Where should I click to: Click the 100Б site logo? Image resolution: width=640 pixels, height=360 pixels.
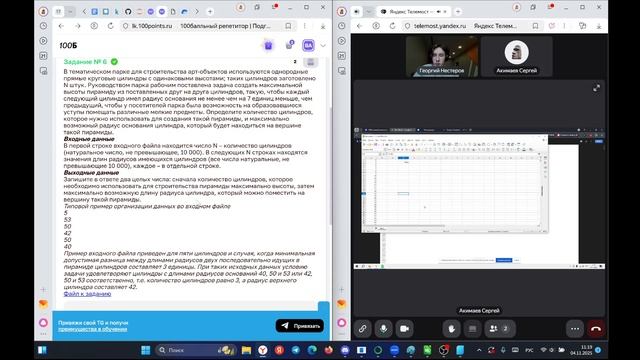click(68, 45)
